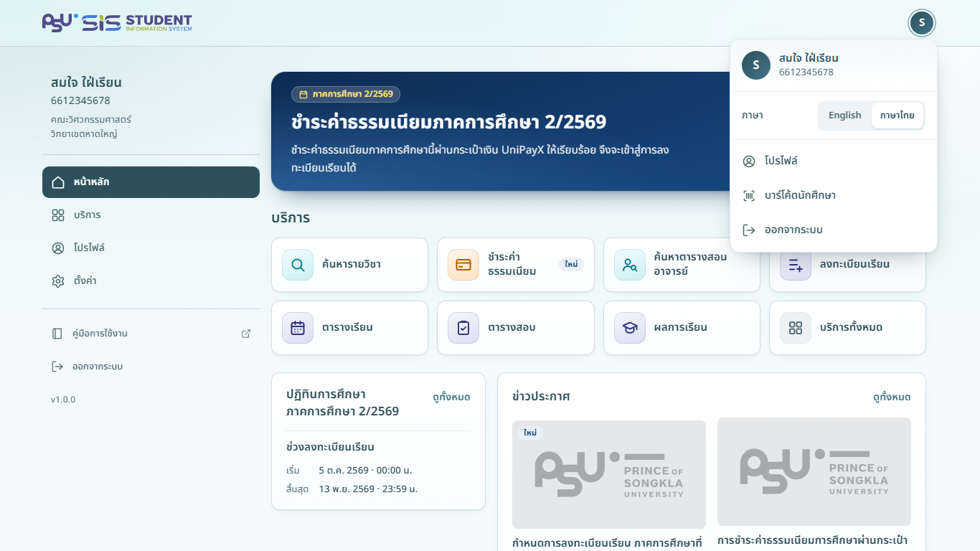Open ตารางเรียน calendar icon card
This screenshot has width=980, height=551.
pos(298,328)
